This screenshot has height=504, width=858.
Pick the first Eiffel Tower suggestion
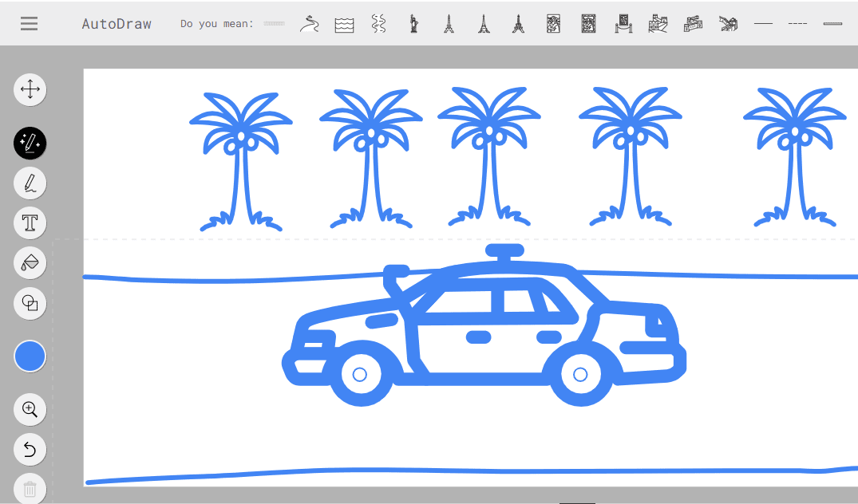coord(449,24)
